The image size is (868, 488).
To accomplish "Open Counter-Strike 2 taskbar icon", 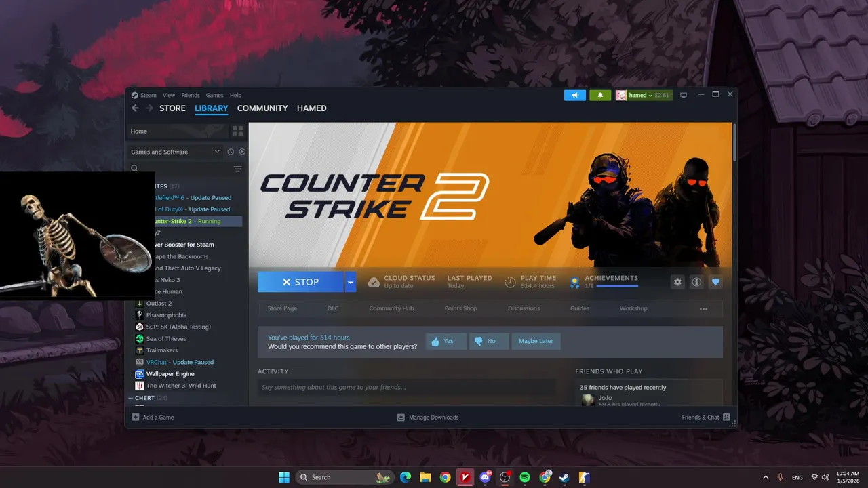I will coord(584,477).
